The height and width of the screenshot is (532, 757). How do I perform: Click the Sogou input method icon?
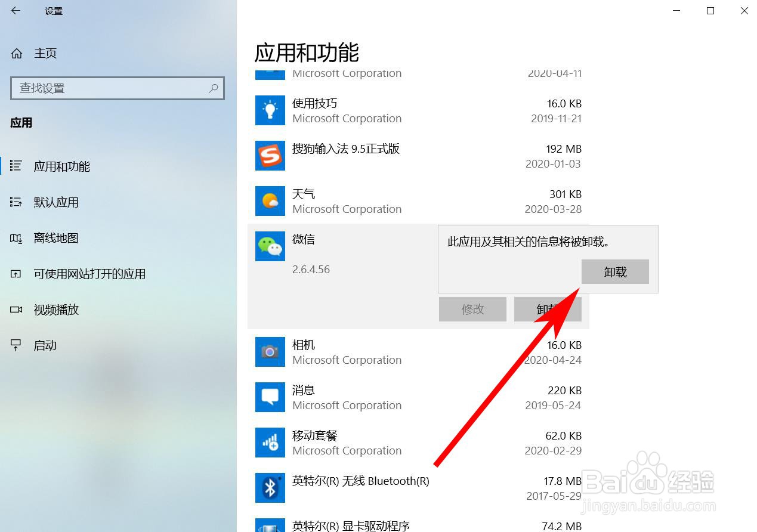(270, 156)
